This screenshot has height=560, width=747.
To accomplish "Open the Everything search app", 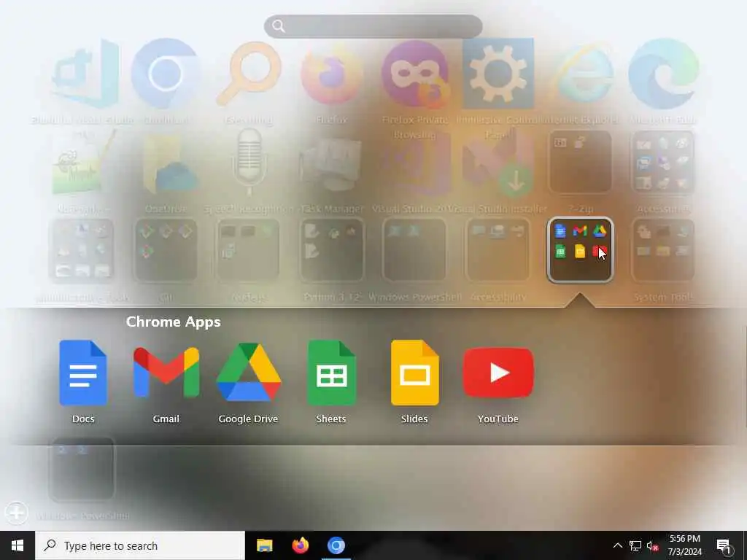I will coord(249,74).
